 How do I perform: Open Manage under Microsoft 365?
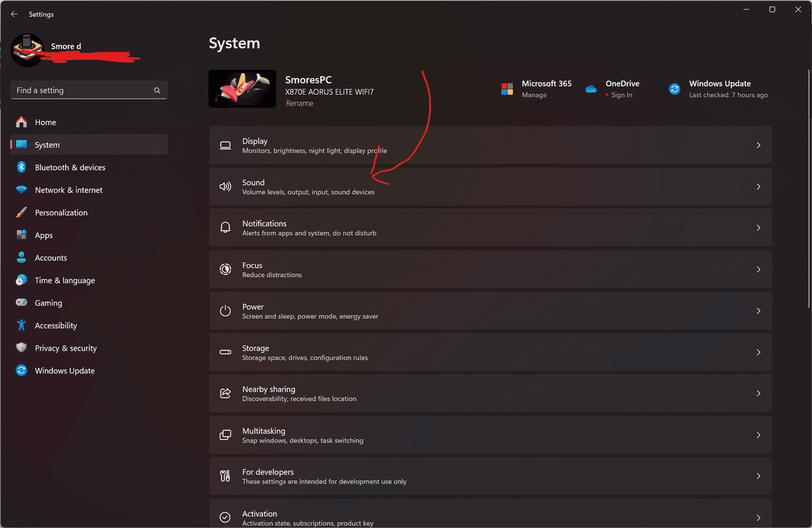coord(532,95)
